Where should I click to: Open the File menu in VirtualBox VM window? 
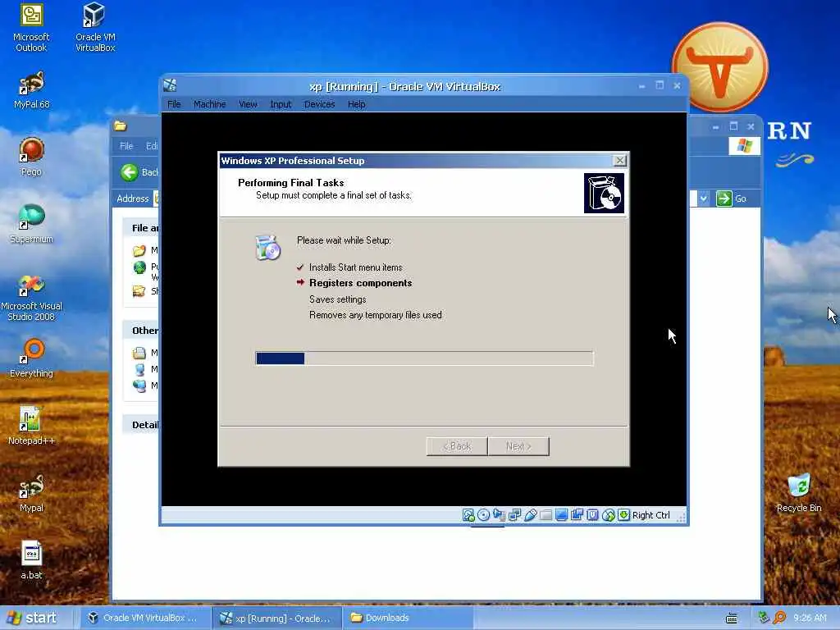point(174,104)
